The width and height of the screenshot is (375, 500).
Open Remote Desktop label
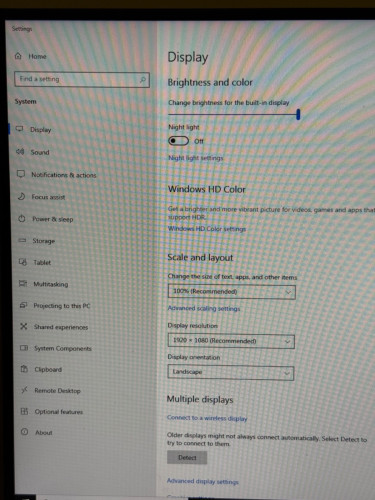point(58,391)
